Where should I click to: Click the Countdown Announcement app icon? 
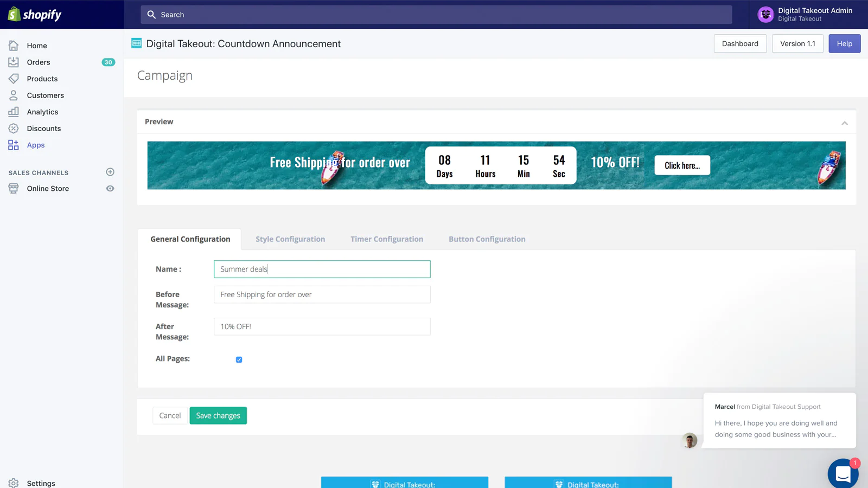coord(137,43)
